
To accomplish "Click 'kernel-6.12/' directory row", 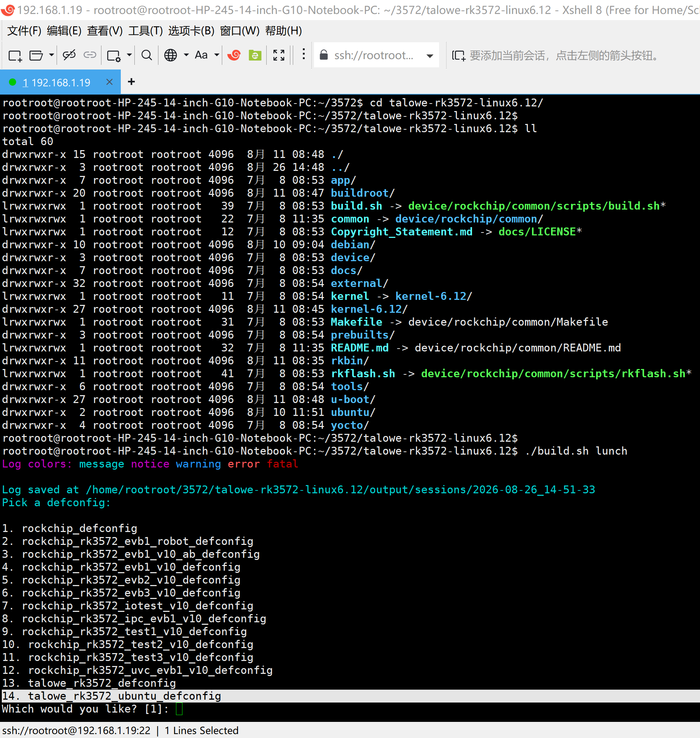I will tap(370, 309).
